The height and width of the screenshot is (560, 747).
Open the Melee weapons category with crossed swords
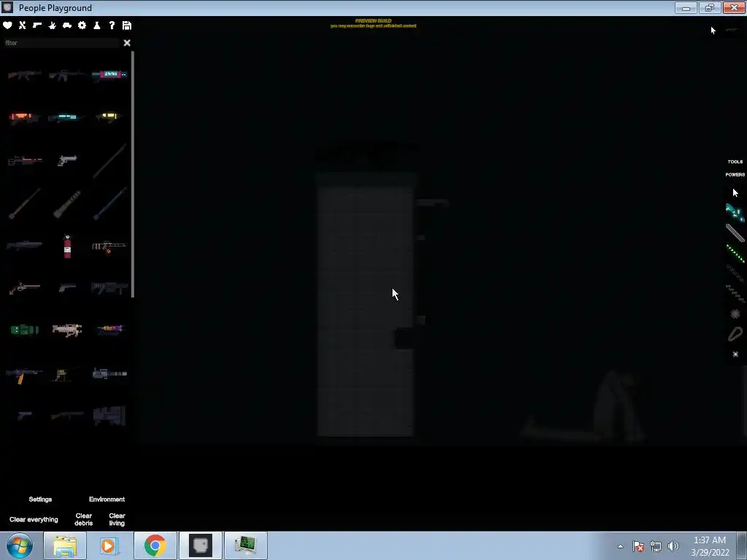(23, 26)
